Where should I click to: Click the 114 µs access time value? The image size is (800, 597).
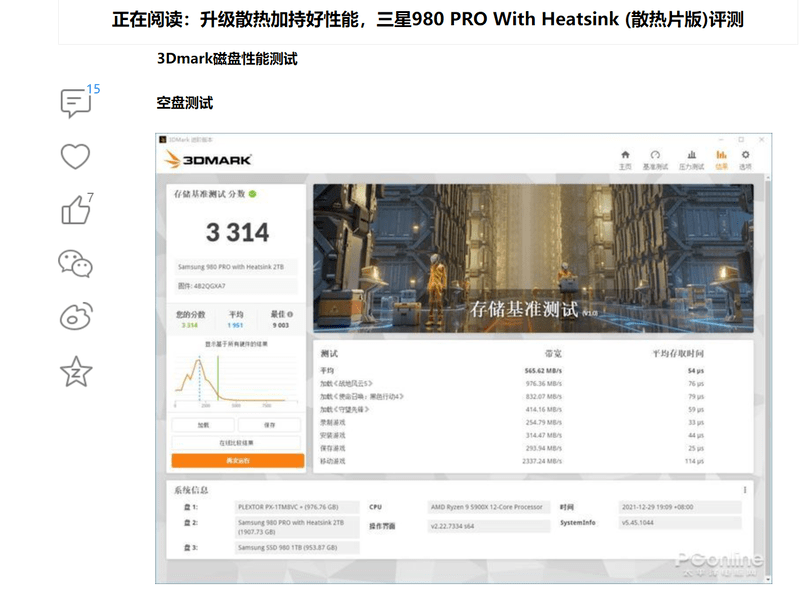[694, 461]
